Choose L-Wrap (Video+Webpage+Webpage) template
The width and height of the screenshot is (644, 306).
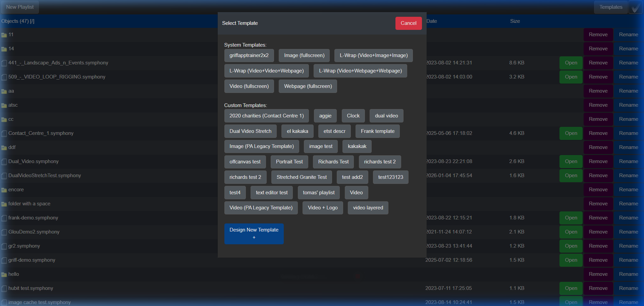(x=360, y=71)
